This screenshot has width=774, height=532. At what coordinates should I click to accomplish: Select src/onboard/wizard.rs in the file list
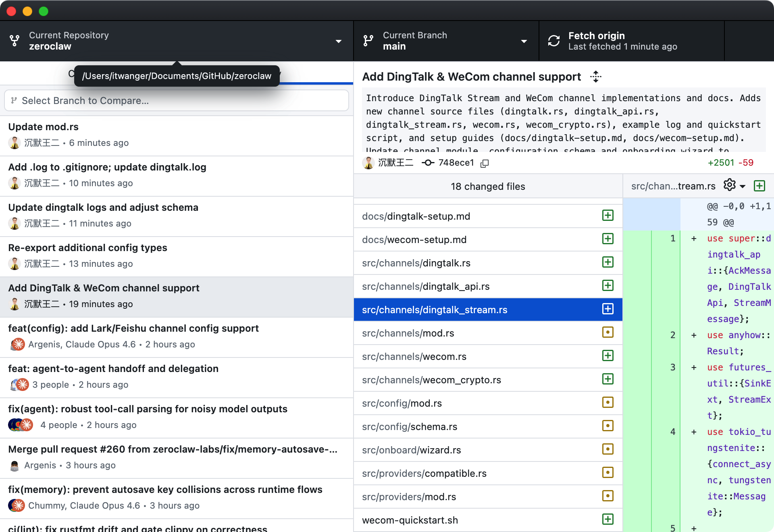[x=411, y=450]
